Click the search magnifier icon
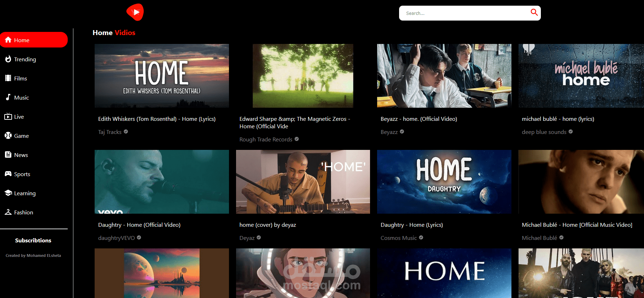This screenshot has width=644, height=298. pos(534,13)
